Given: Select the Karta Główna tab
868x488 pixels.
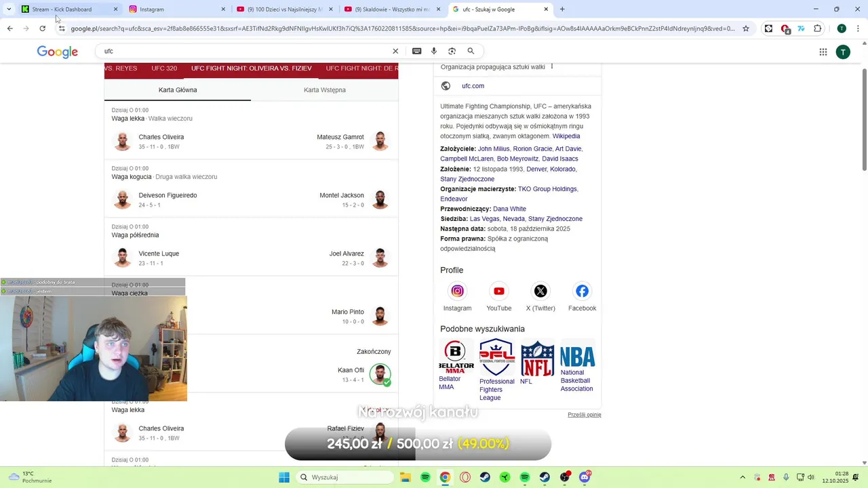Looking at the screenshot, I should pyautogui.click(x=178, y=89).
